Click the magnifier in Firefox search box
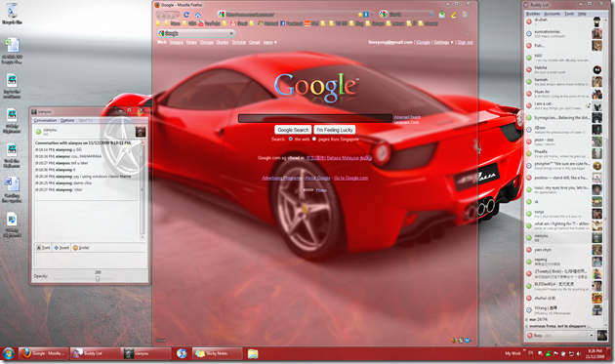Image resolution: width=615 pixels, height=364 pixels. 431,14
